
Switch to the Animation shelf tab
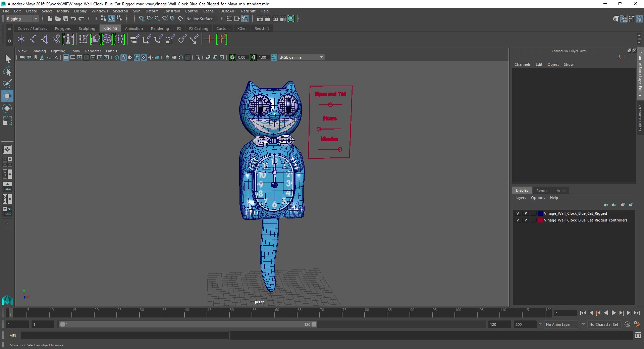point(134,29)
